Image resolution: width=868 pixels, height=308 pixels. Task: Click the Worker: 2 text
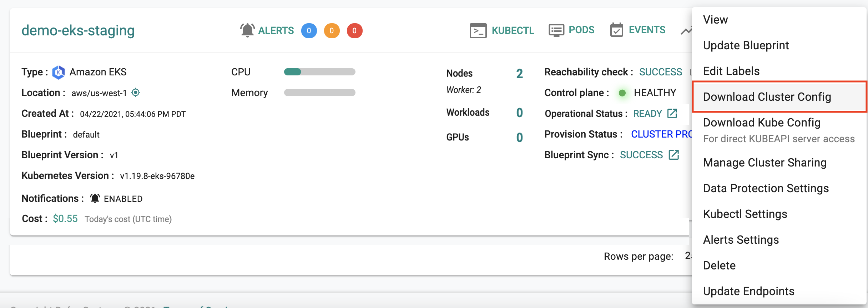pos(464,90)
